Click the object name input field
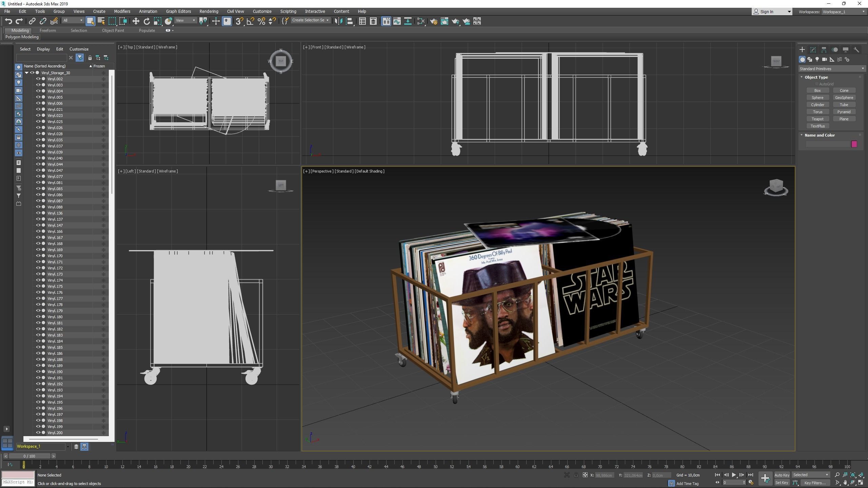Screen dimensions: 868x488 coord(828,144)
